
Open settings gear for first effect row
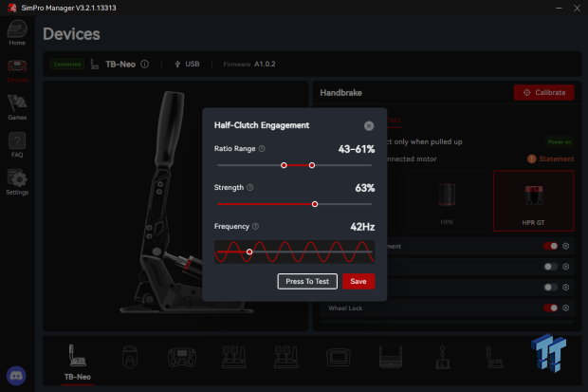click(x=566, y=246)
